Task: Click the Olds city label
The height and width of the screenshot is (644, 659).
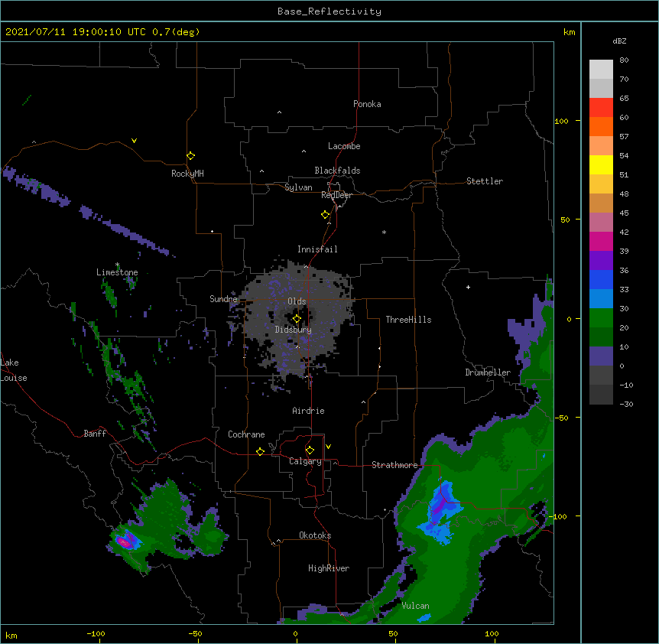Action: coord(297,301)
